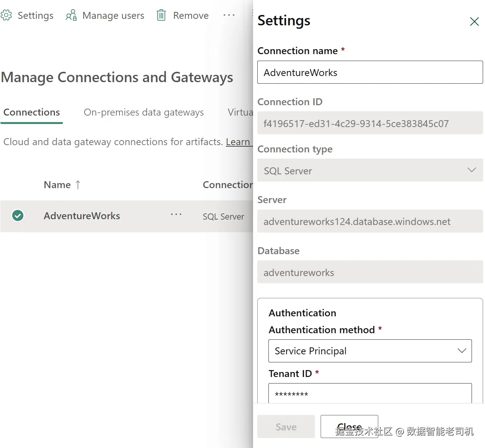Switch to the Connections tab
Image resolution: width=485 pixels, height=448 pixels.
coord(31,112)
